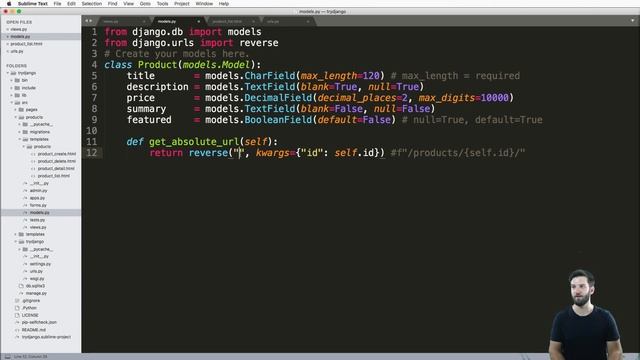The height and width of the screenshot is (360, 640).
Task: Open product_create.html in the sidebar
Action: pyautogui.click(x=57, y=154)
